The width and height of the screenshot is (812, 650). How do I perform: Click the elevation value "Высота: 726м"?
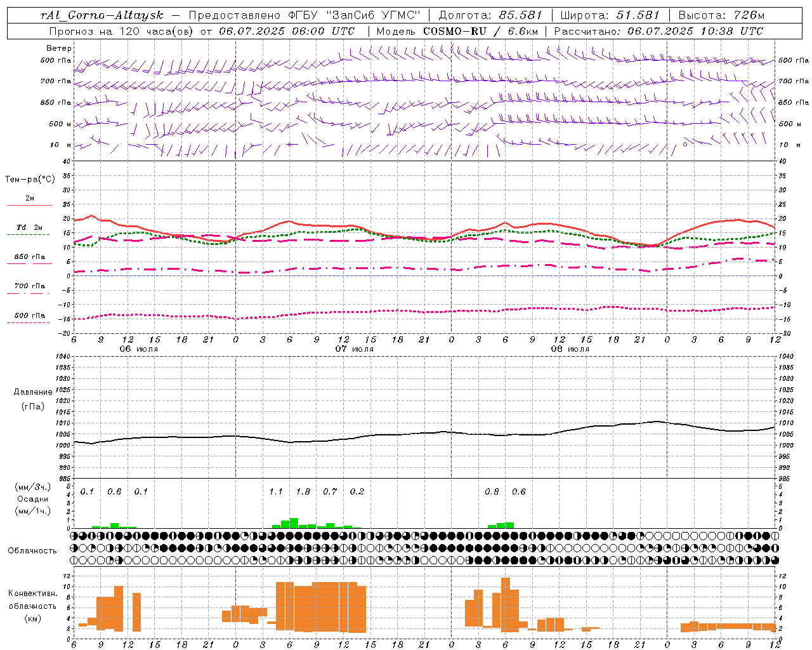coord(721,15)
